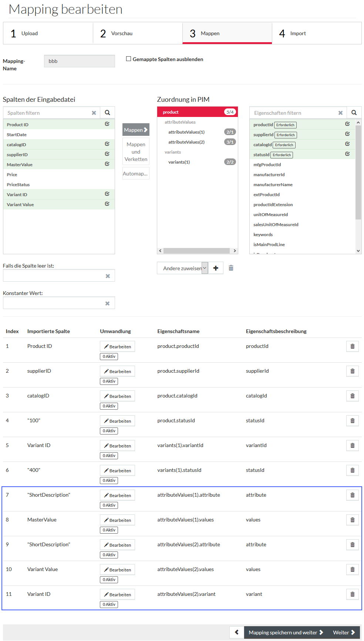Go back using the left chevron button
This screenshot has width=364, height=641.
coord(237,632)
